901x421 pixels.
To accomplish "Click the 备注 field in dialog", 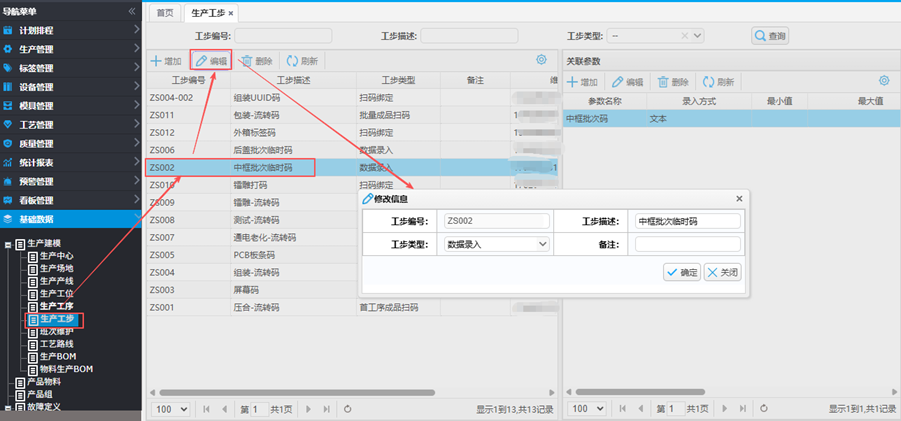I will pyautogui.click(x=688, y=244).
